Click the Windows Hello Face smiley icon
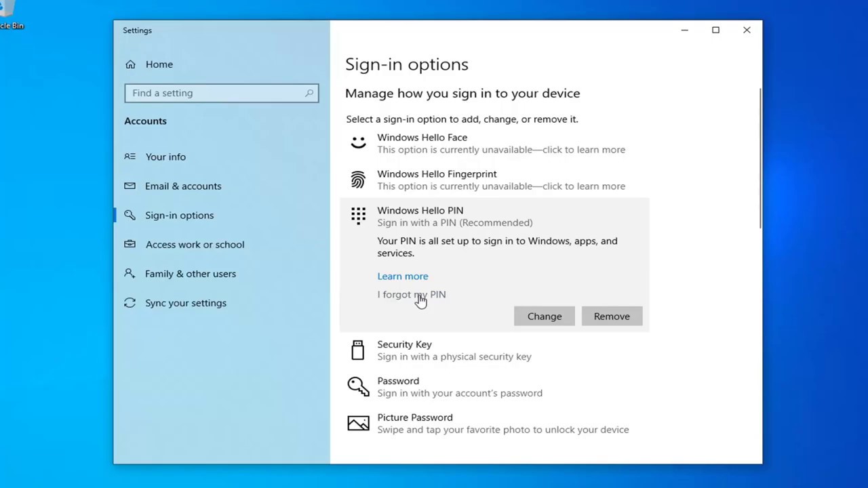This screenshot has height=488, width=868. coord(358,143)
